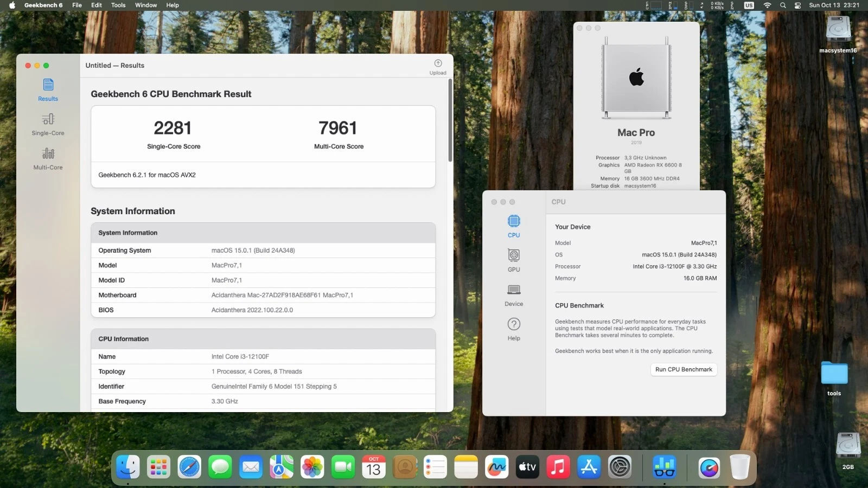
Task: Click CPU Name value Intel Core i3-12100F
Action: 240,357
